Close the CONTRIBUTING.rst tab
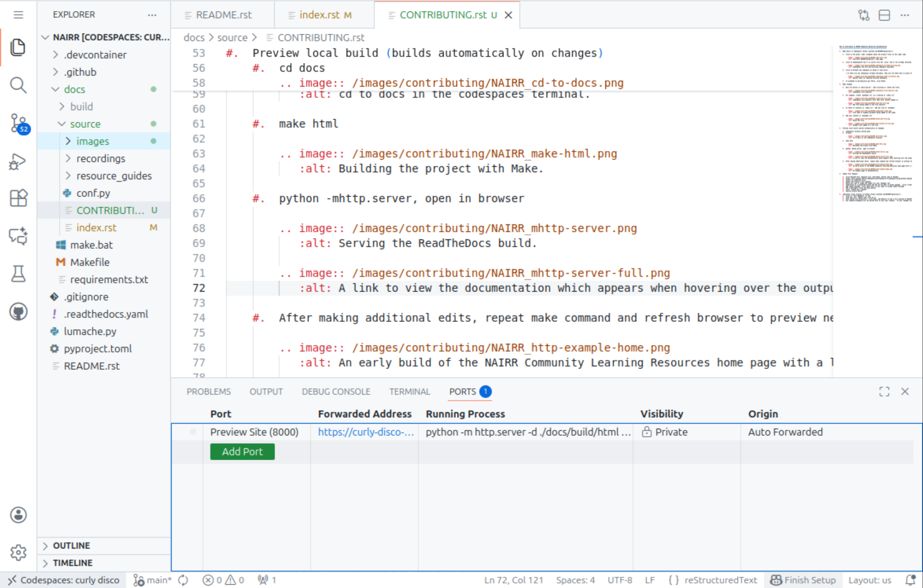 (508, 15)
